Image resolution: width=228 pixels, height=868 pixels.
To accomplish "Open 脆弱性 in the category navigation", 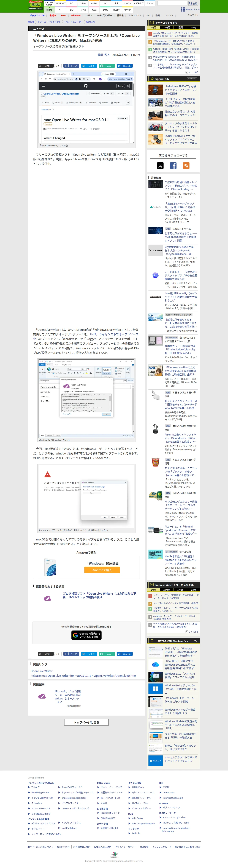I will coord(120,15).
